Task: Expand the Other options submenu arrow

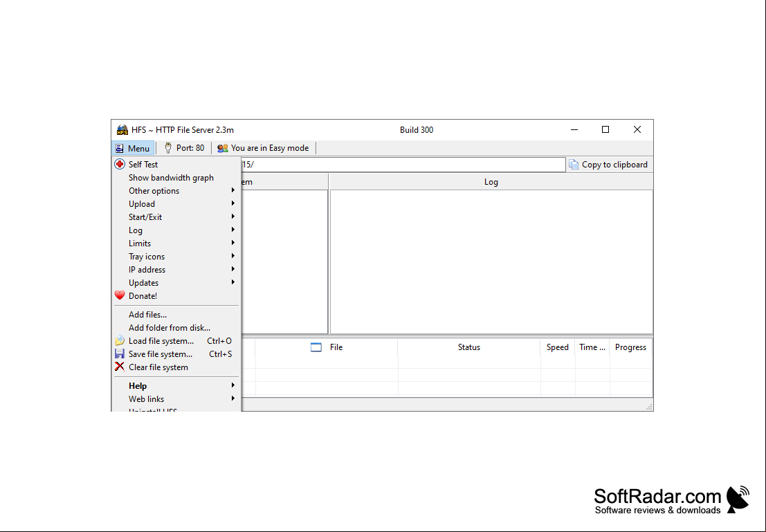Action: (233, 190)
